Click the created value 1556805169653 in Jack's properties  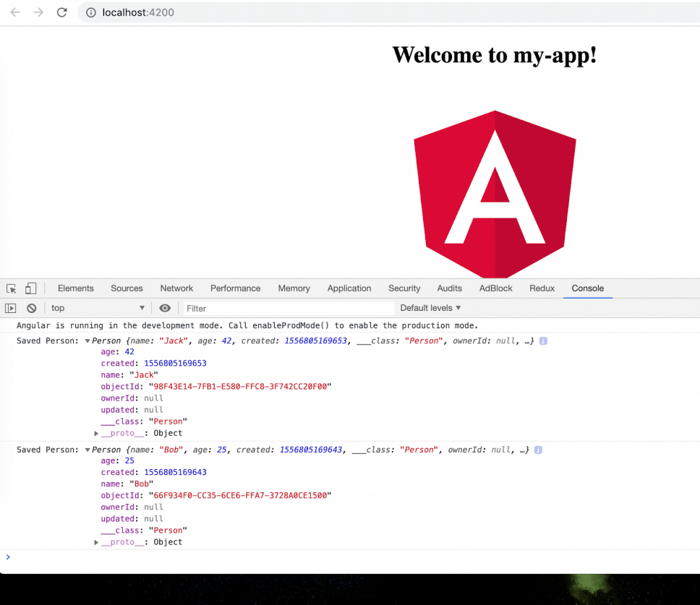click(175, 363)
